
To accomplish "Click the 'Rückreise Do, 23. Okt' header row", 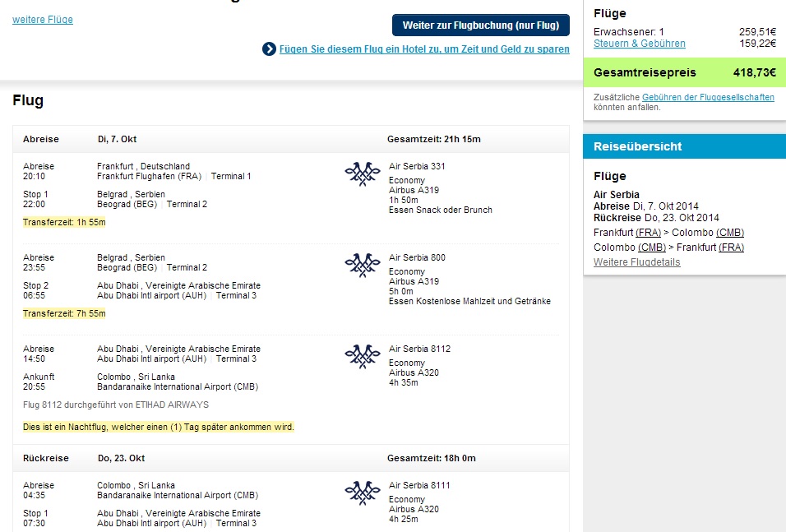I will coord(291,458).
